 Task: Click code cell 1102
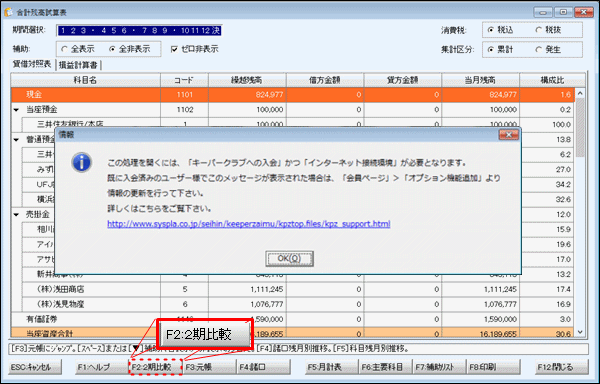pos(185,110)
